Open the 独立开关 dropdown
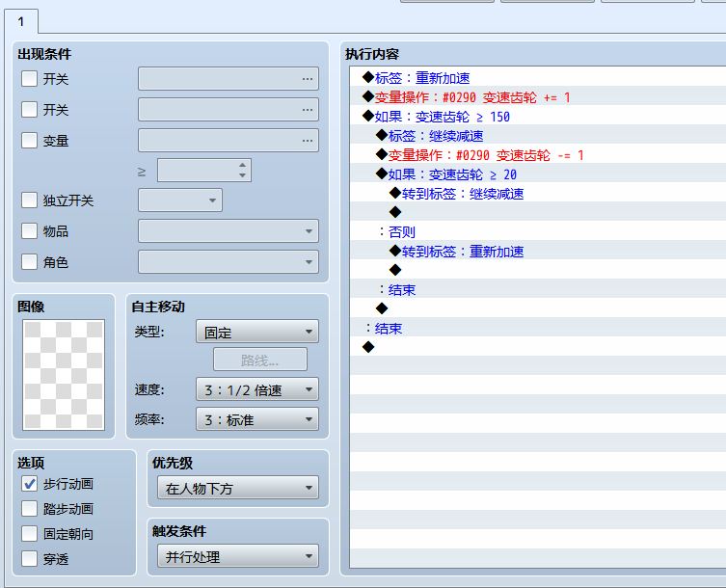726x588 pixels. [x=180, y=200]
